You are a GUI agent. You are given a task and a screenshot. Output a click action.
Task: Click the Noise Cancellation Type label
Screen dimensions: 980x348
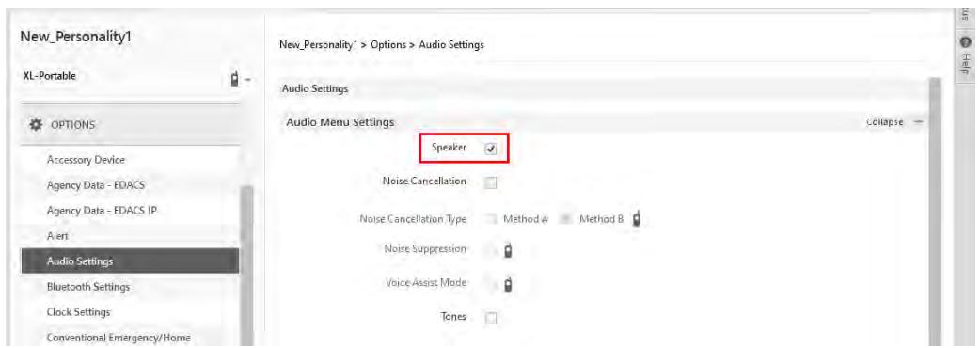point(413,219)
